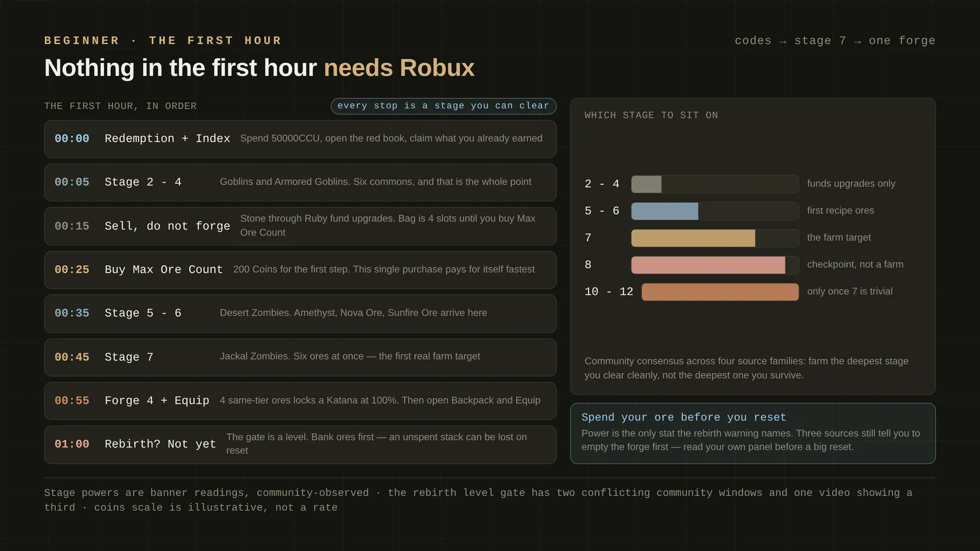The image size is (980, 551).
Task: Click the 'Goblins and Armored Goblins' description
Action: click(375, 182)
